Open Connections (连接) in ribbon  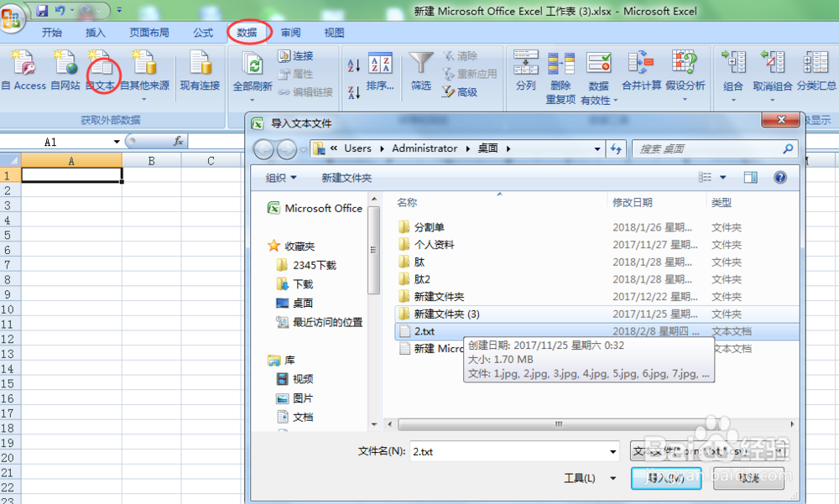click(x=296, y=55)
